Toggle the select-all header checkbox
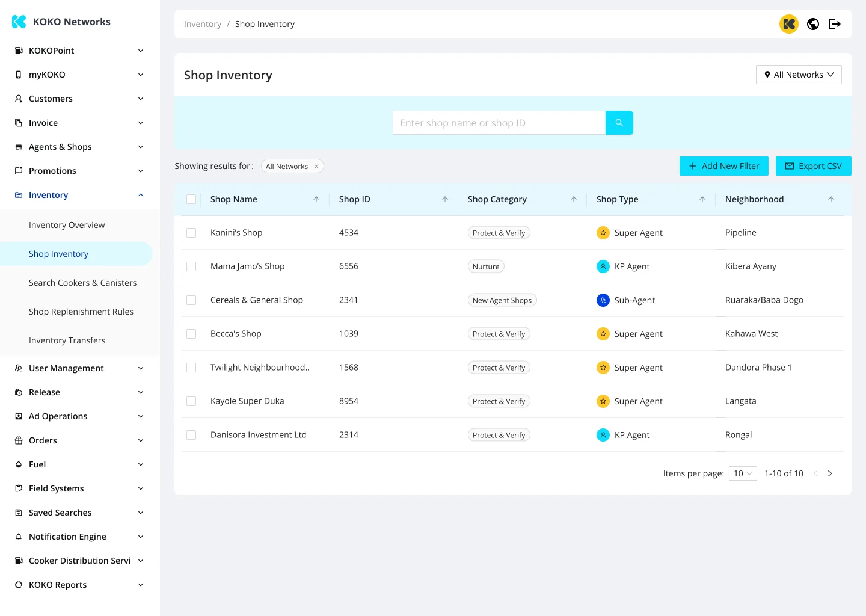 click(x=191, y=199)
